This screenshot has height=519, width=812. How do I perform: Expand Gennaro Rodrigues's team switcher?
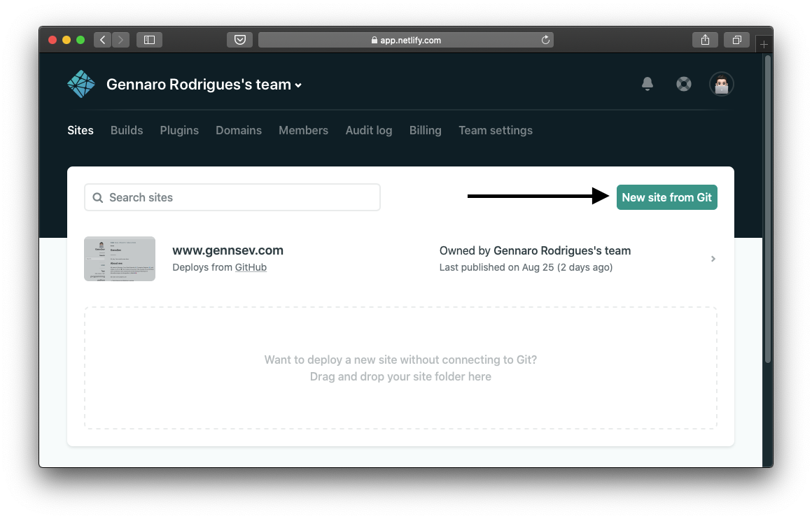point(204,85)
